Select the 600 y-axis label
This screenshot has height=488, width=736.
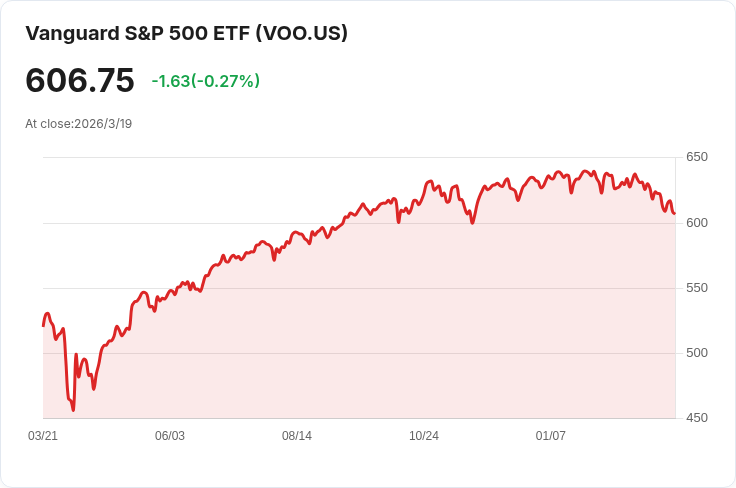pyautogui.click(x=697, y=222)
